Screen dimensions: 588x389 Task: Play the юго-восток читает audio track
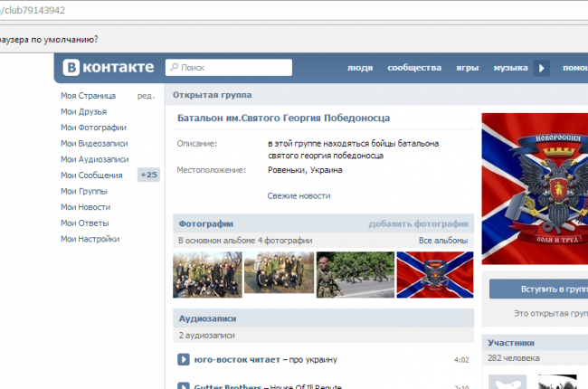click(x=184, y=360)
